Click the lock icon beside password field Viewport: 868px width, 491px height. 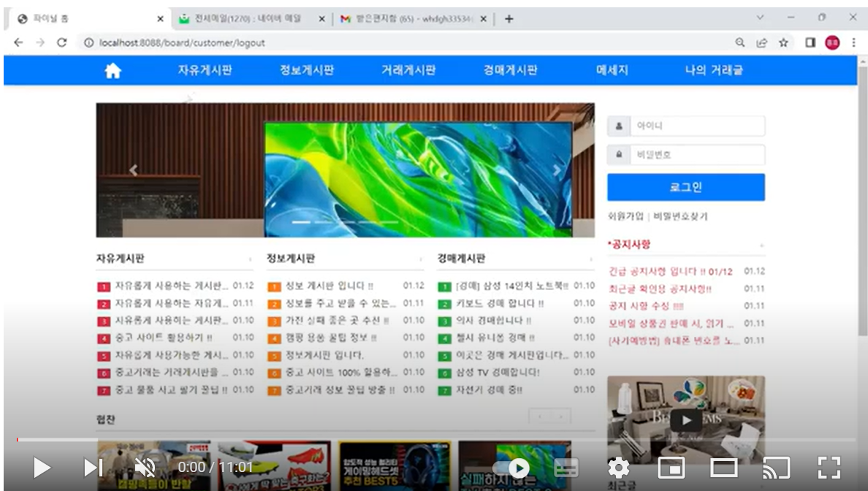click(619, 154)
